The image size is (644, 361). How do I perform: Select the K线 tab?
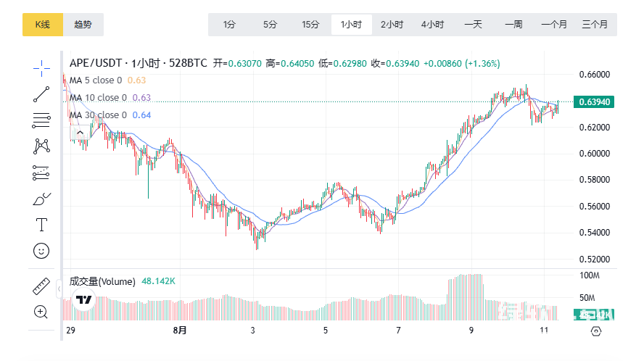pos(43,25)
